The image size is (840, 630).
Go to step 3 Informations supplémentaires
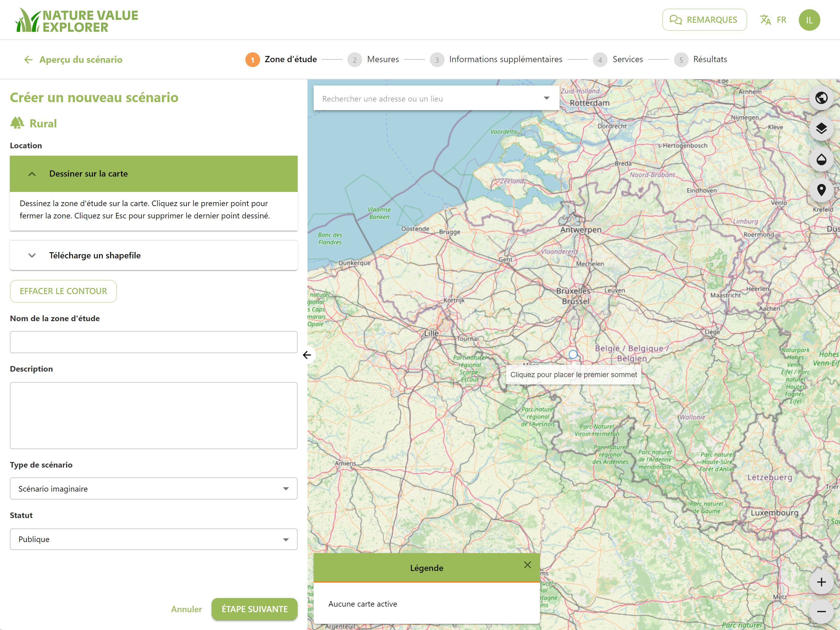point(496,60)
